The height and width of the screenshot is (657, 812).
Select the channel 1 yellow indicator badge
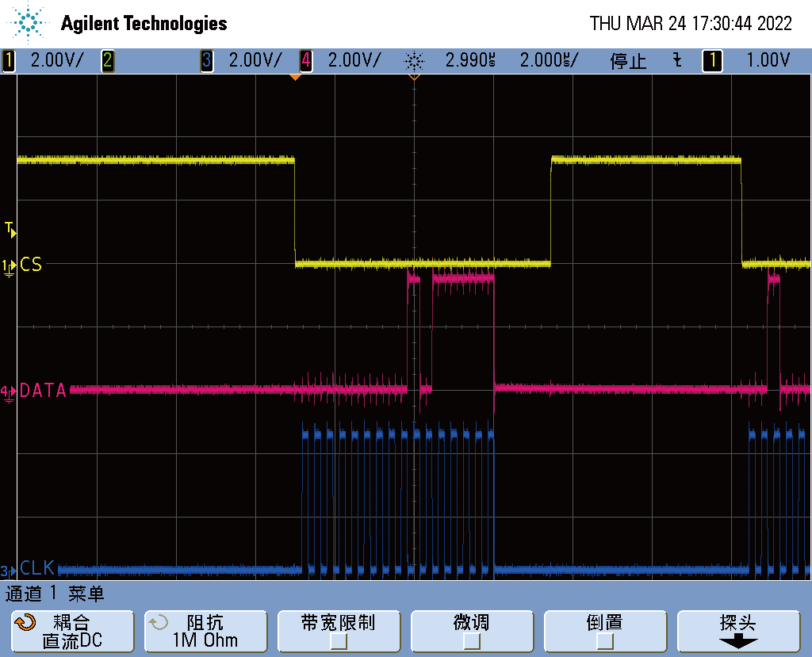click(x=9, y=60)
